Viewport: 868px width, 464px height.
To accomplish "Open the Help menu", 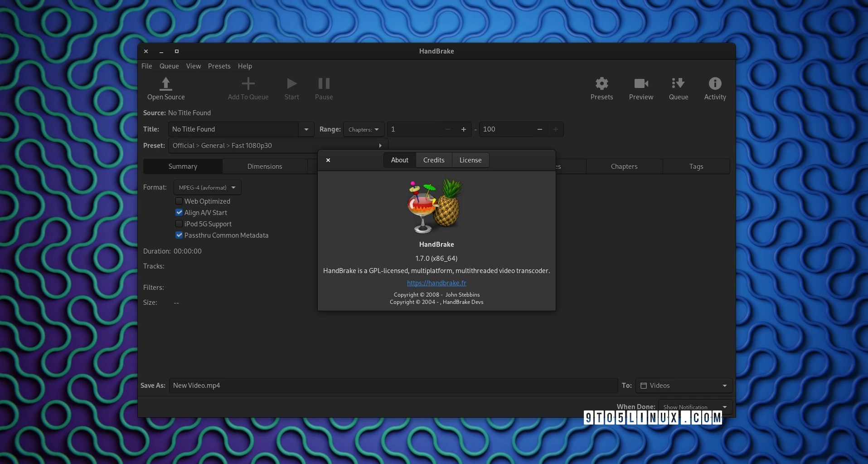I will 245,66.
